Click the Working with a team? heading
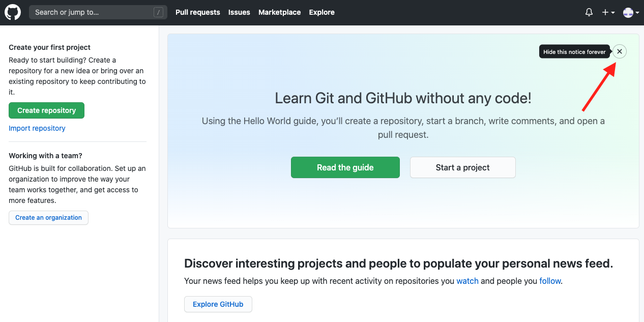The width and height of the screenshot is (644, 322). click(x=45, y=156)
